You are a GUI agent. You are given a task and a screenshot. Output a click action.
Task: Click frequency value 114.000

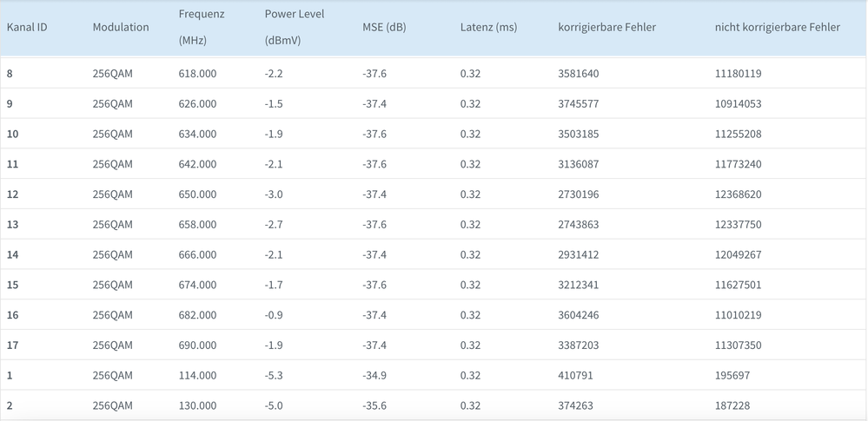point(197,375)
